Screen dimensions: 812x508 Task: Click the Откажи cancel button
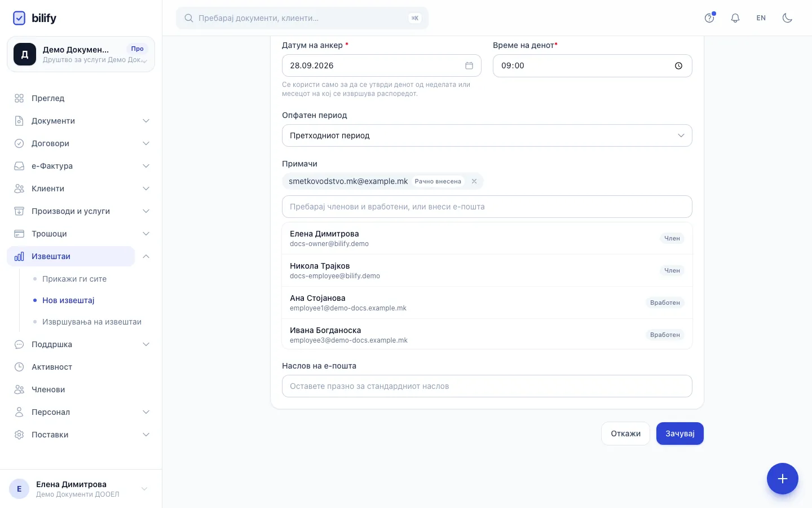(x=626, y=433)
